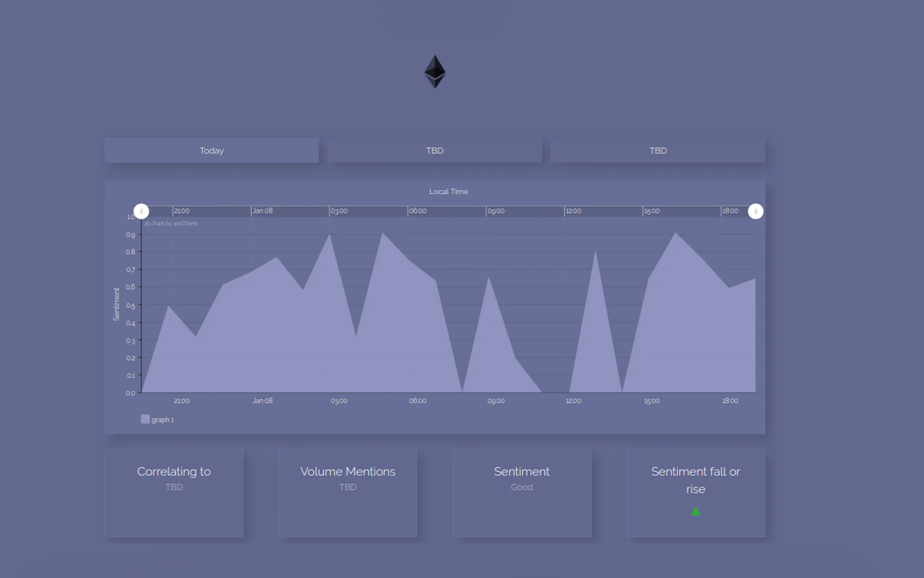The width and height of the screenshot is (924, 578).
Task: Click the chart scrollbar at 12:00
Action: [x=573, y=211]
